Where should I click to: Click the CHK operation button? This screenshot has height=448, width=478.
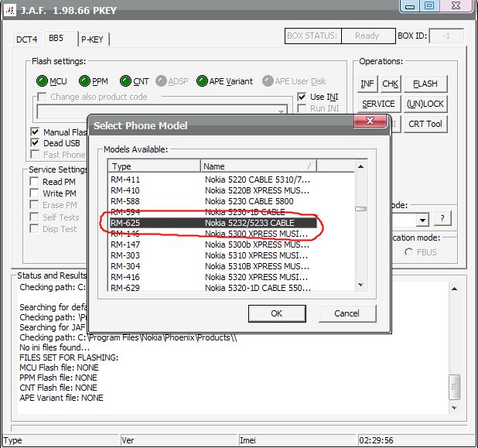(x=390, y=84)
